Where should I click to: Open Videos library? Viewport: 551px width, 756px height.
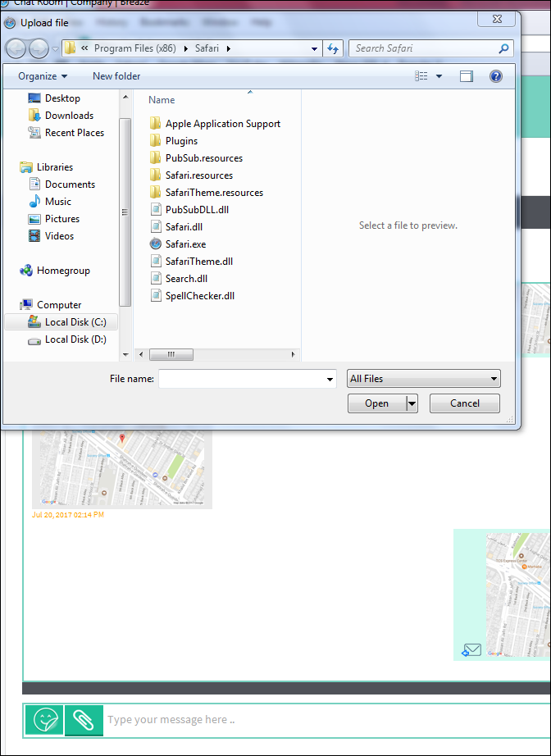click(51, 236)
